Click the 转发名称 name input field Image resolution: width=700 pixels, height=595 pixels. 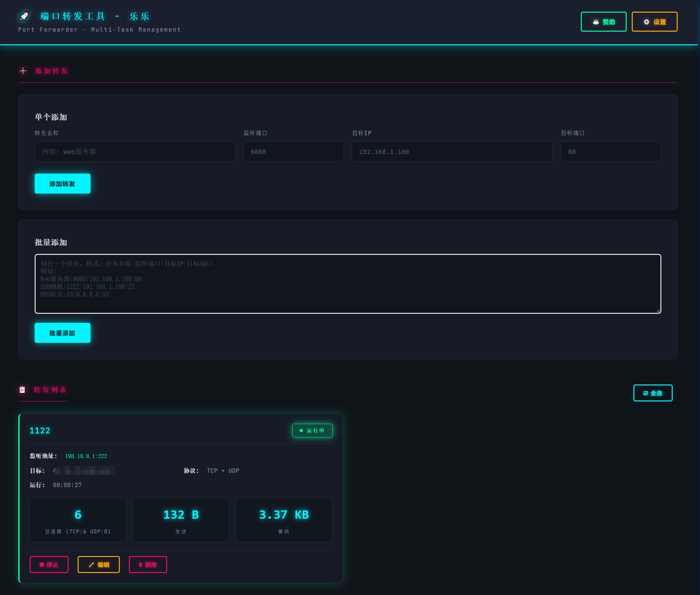click(x=135, y=152)
